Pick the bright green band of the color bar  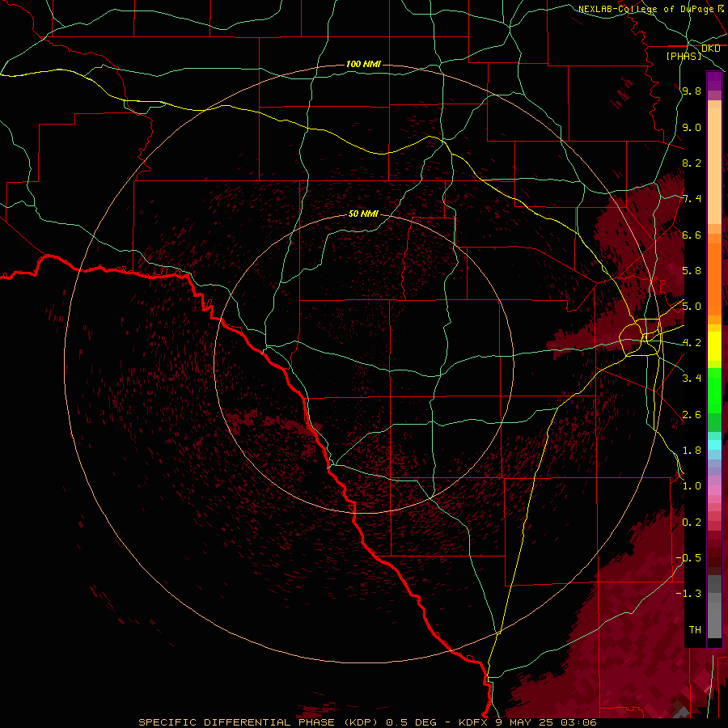pos(714,390)
